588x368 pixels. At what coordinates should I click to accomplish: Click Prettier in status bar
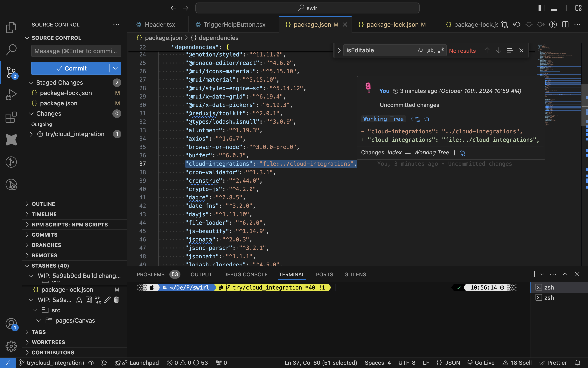pos(553,363)
